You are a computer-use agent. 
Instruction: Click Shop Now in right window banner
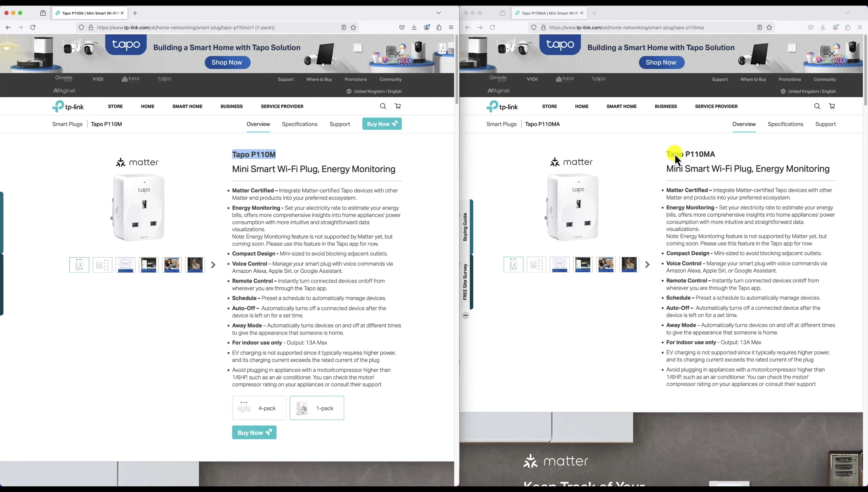tap(661, 62)
